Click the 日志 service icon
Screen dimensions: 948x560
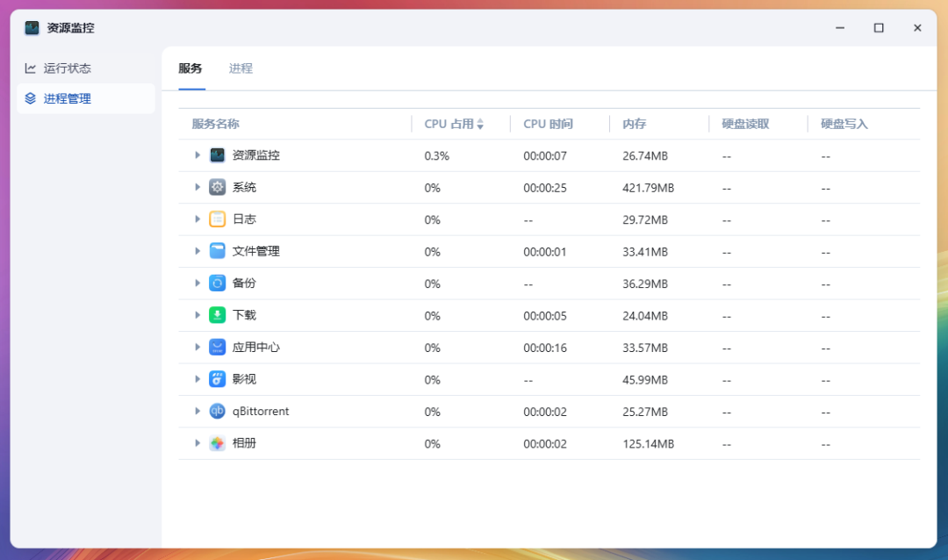pos(217,219)
